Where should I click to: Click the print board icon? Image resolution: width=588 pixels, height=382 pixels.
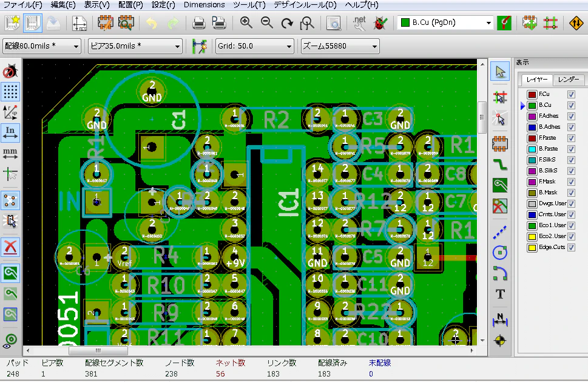[x=199, y=23]
